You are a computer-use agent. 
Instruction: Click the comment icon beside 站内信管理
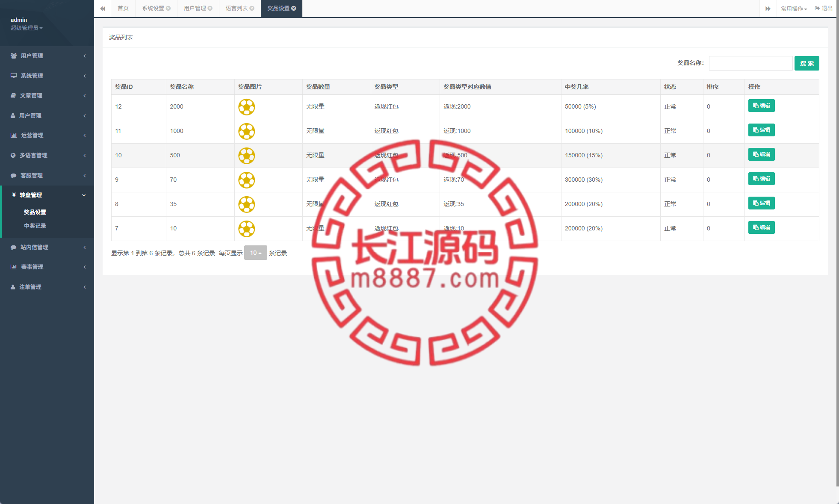click(14, 248)
